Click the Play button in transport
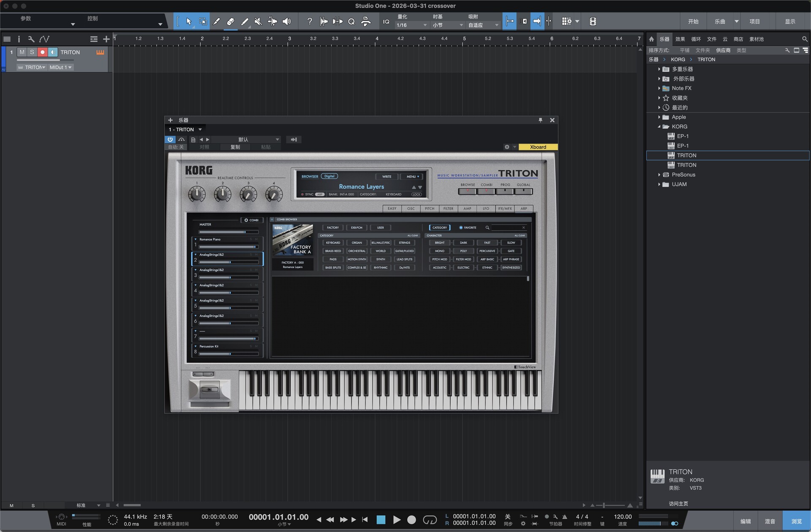811x532 pixels. 396,520
